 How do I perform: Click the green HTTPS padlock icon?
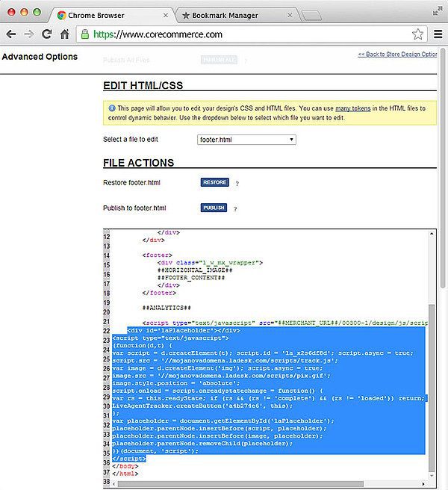coord(86,34)
